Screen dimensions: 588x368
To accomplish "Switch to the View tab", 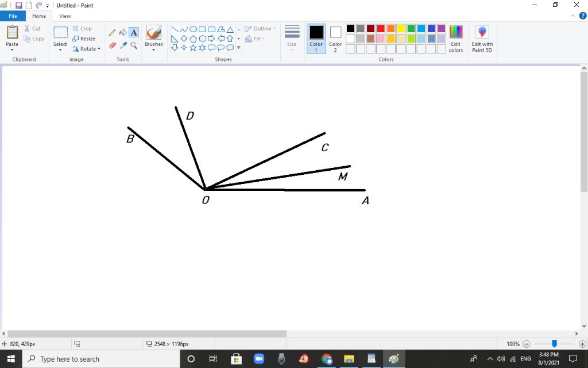I will pos(65,16).
